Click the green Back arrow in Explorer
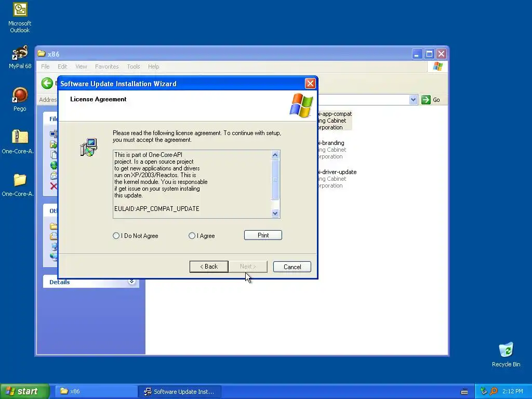Viewport: 532px width, 399px height. pyautogui.click(x=47, y=83)
